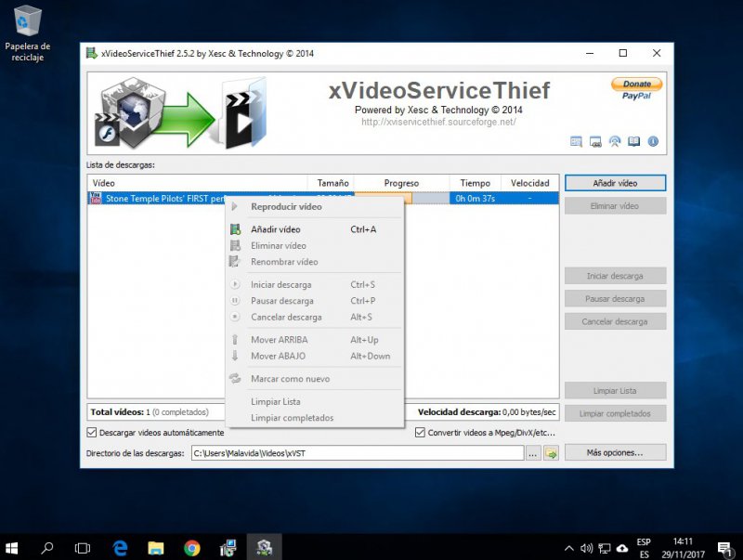
Task: Click the Velocidad column header
Action: tap(529, 183)
